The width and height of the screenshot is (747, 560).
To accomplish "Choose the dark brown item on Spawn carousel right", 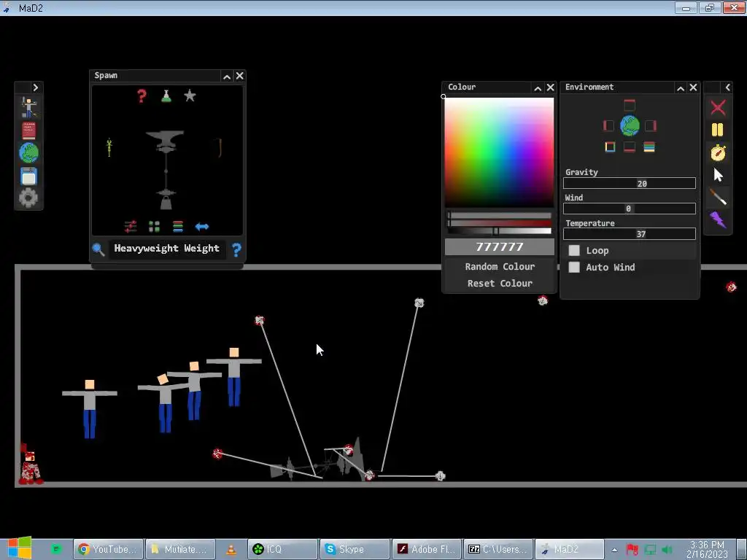I will point(220,147).
